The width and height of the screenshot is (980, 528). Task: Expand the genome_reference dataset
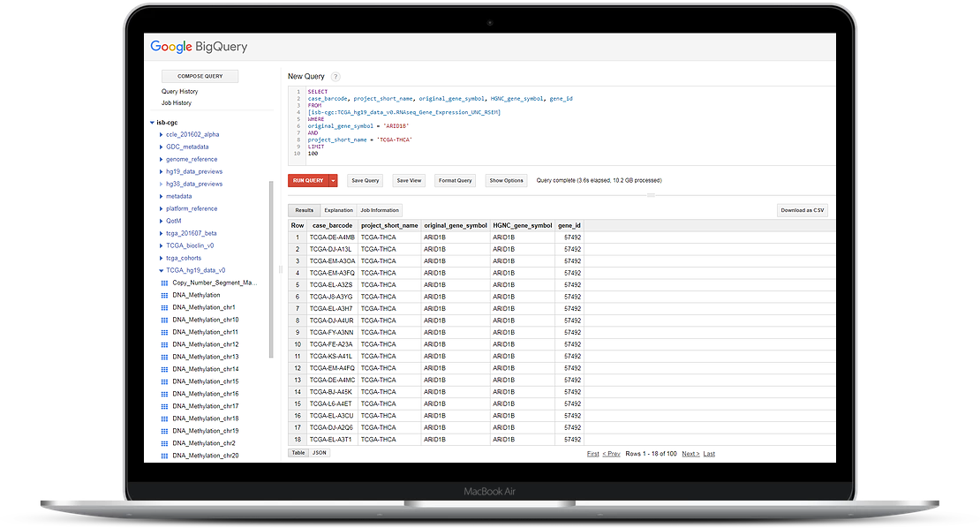tap(162, 159)
